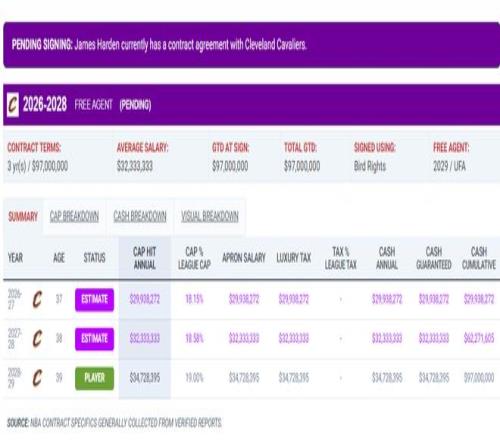The image size is (500, 440).
Task: Click the Cavaliers logo in the 2026-27 row
Action: pyautogui.click(x=37, y=299)
